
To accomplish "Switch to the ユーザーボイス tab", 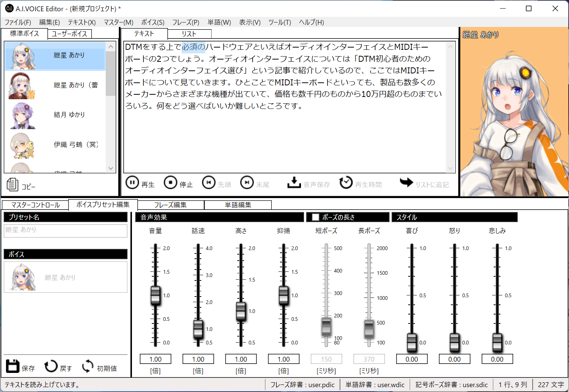I will (70, 34).
